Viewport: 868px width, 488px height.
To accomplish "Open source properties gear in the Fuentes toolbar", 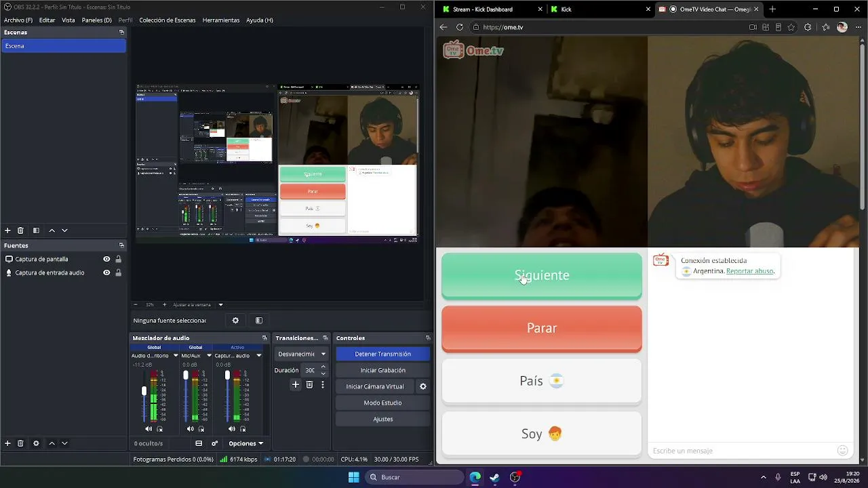I will coord(36,443).
